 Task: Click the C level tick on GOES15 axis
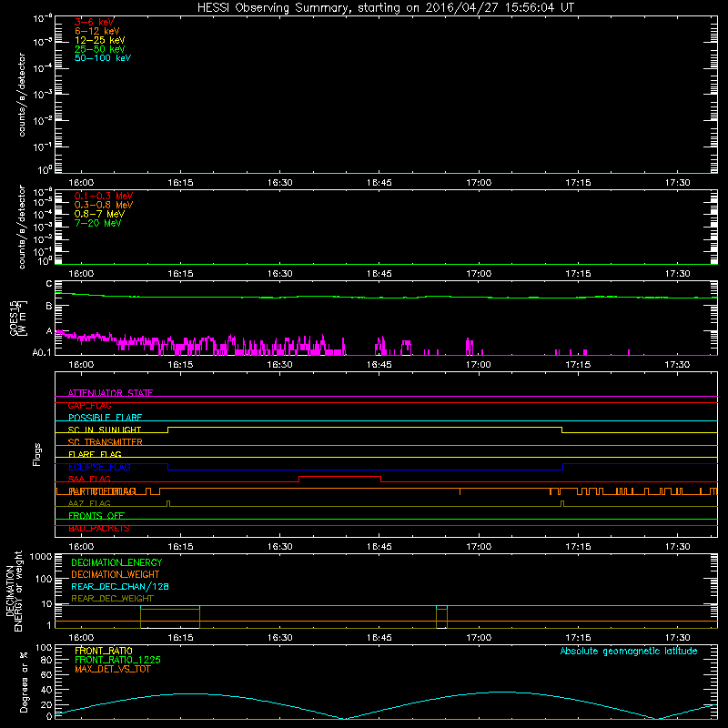(49, 283)
